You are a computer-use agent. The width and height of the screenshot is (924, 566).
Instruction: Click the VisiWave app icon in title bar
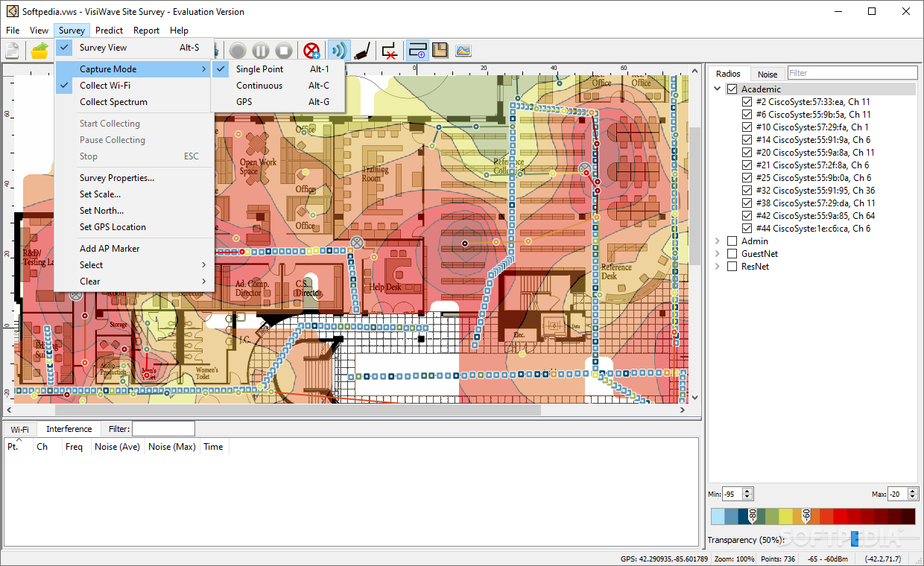tap(12, 11)
